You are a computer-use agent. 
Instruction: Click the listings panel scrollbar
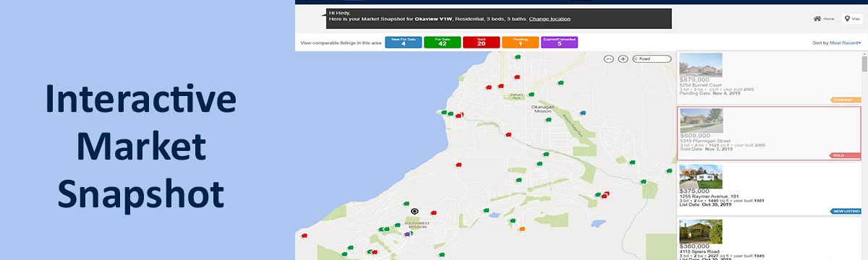tap(864, 65)
